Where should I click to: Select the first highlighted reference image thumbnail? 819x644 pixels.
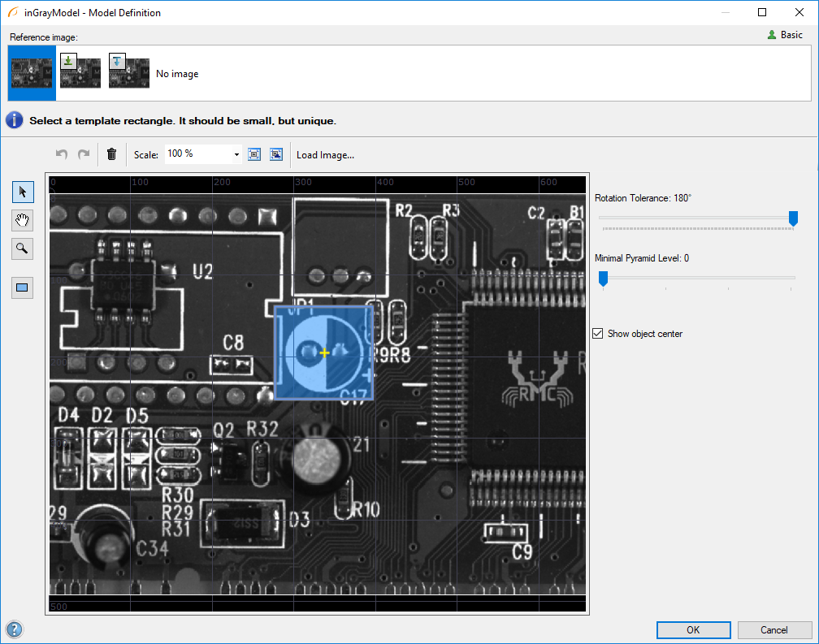[x=32, y=73]
